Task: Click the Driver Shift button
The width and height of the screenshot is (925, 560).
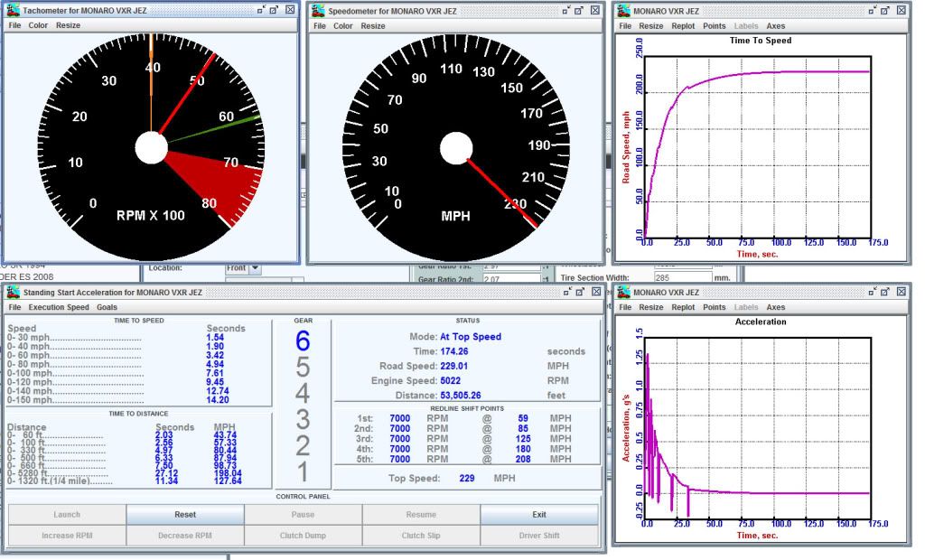Action: coord(539,536)
